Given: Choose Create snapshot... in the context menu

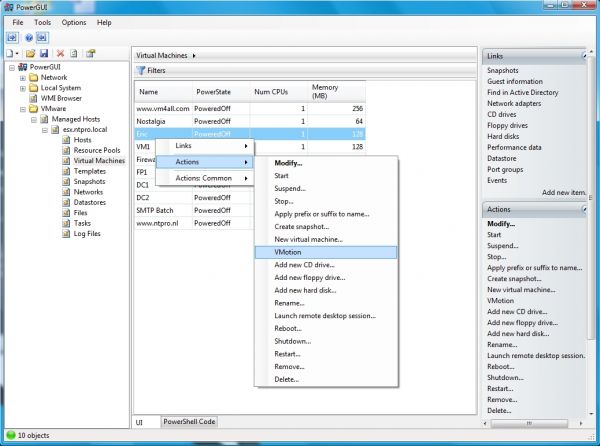Looking at the screenshot, I should (326, 227).
